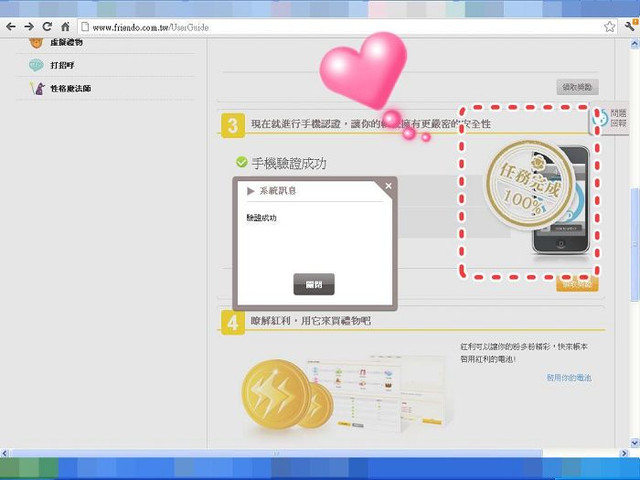The width and height of the screenshot is (640, 480).
Task: Reload the page with refresh icon
Action: (47, 27)
